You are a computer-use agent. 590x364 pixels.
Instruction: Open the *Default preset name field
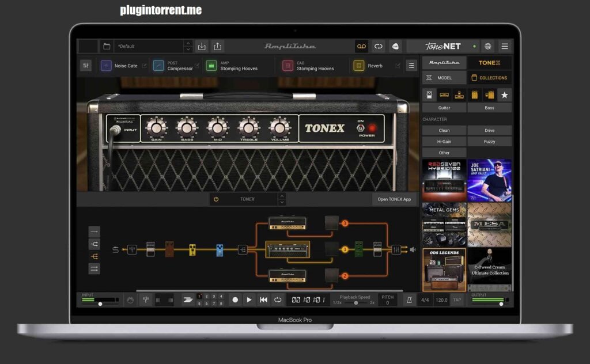pos(149,46)
